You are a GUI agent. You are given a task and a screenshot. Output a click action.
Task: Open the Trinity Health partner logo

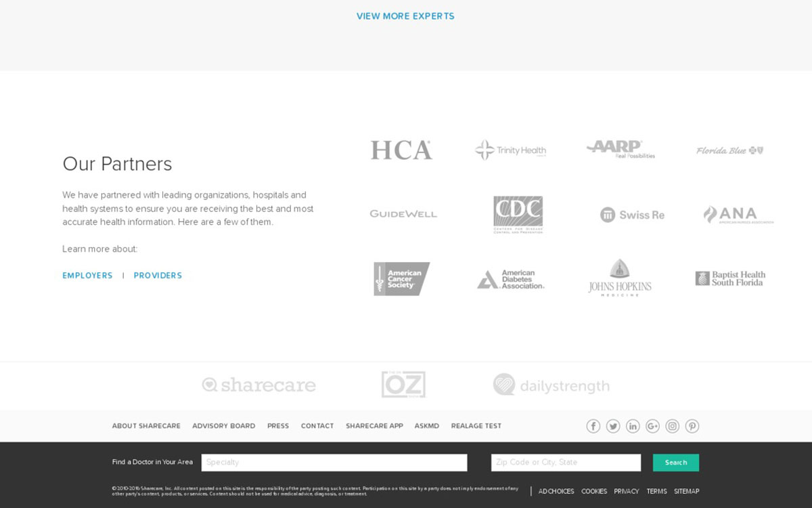[510, 150]
